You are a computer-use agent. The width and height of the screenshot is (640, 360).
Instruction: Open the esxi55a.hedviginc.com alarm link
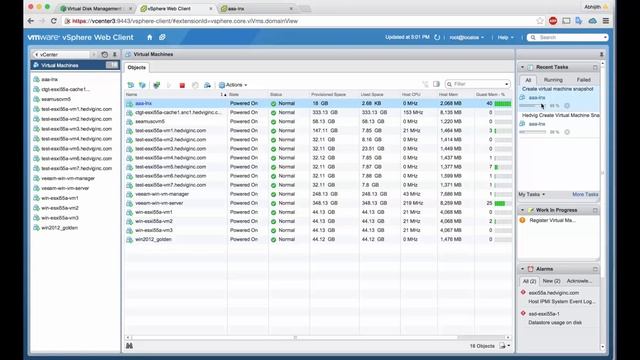tap(553, 293)
